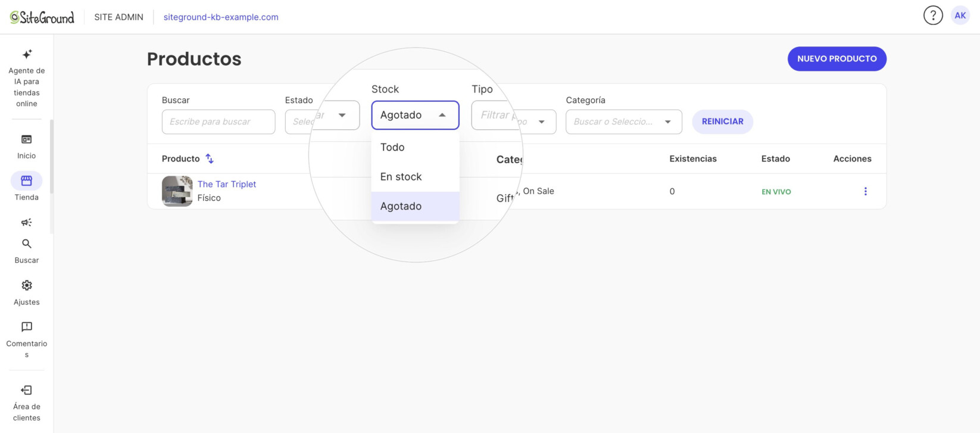Open the Tienda store icon

(26, 180)
